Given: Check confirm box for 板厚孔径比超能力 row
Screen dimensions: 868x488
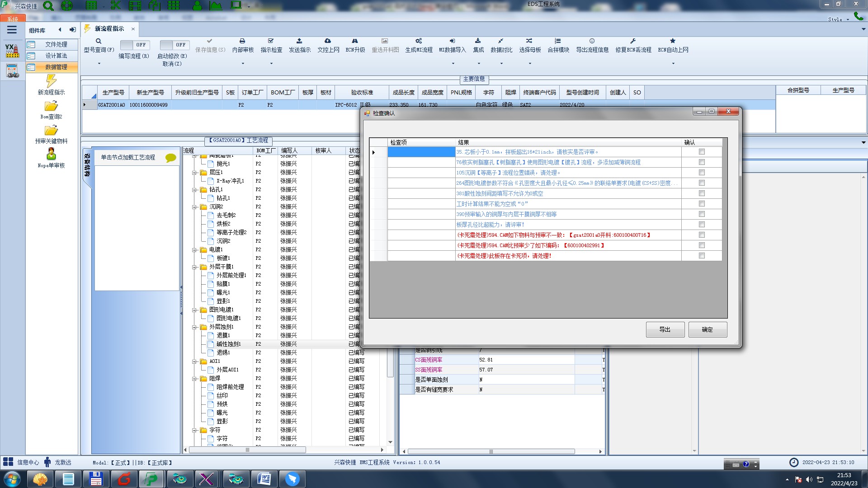Looking at the screenshot, I should 702,225.
